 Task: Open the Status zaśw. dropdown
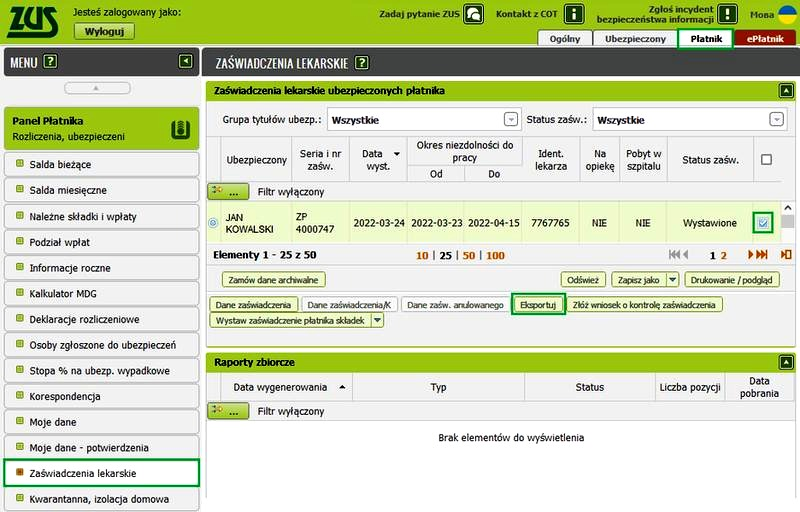(777, 119)
